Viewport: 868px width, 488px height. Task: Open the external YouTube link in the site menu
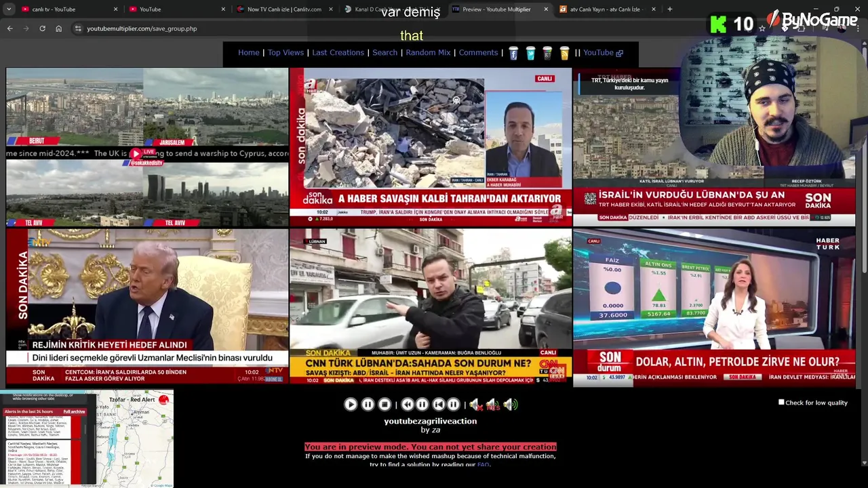tap(603, 53)
